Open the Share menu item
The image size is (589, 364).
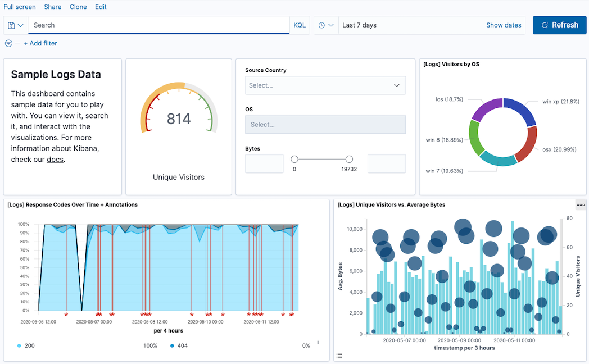53,7
